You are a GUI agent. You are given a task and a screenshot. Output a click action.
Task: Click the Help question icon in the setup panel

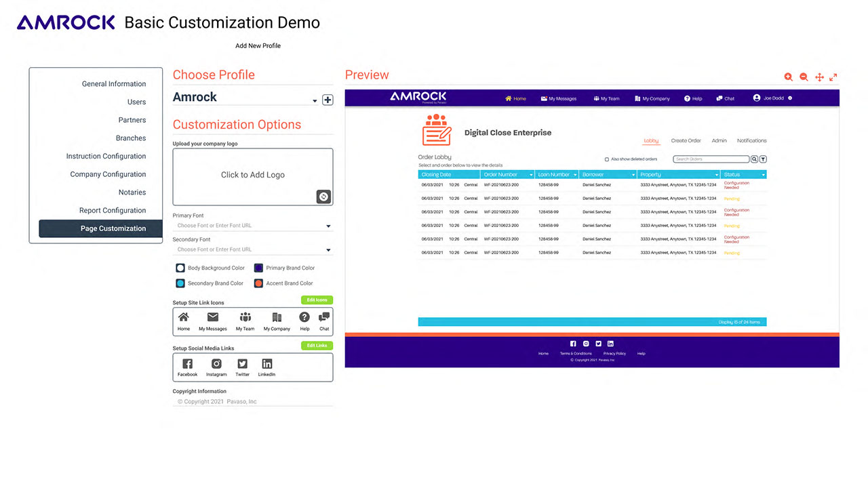[304, 317]
